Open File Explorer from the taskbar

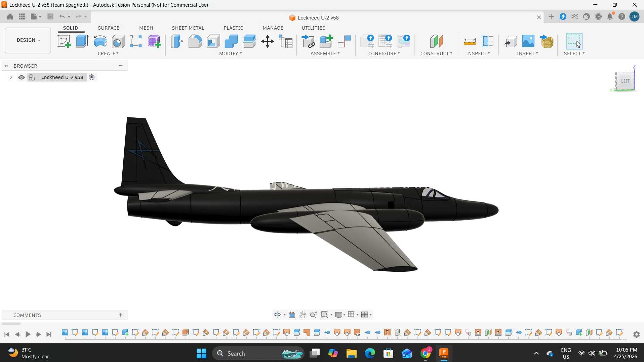coord(351,353)
